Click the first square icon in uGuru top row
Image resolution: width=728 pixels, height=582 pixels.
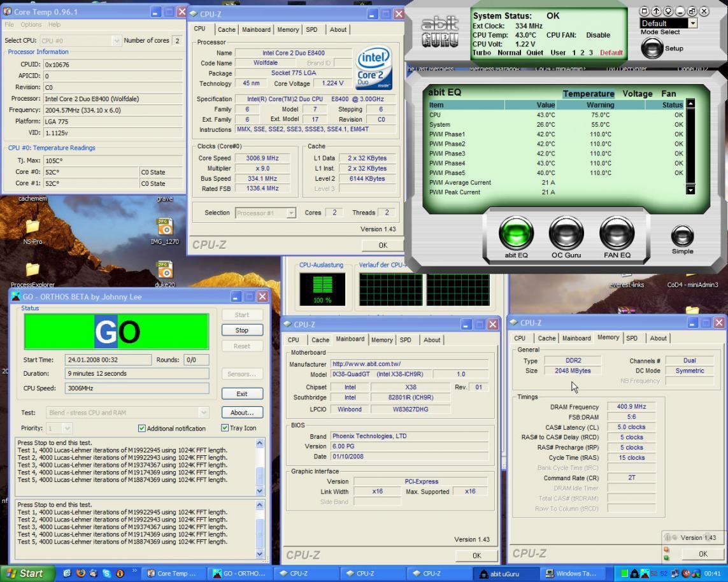[644, 11]
